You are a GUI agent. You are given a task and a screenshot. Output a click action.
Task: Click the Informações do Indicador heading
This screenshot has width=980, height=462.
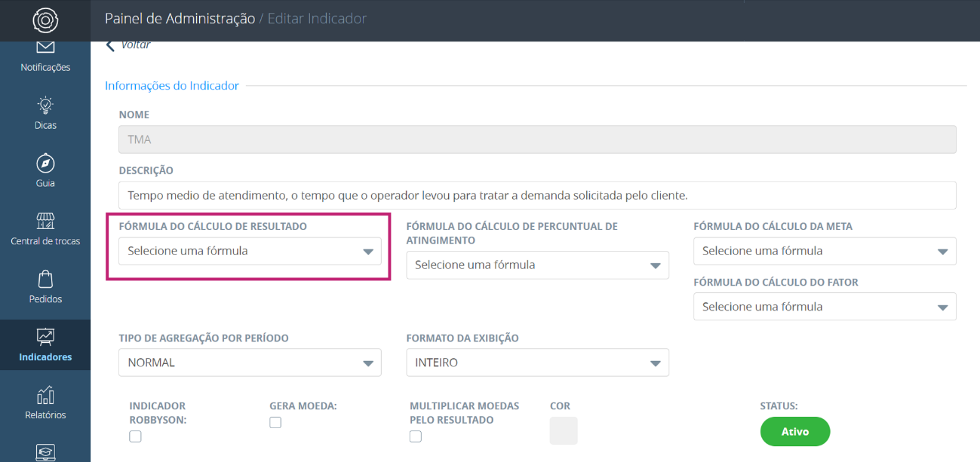(x=172, y=86)
